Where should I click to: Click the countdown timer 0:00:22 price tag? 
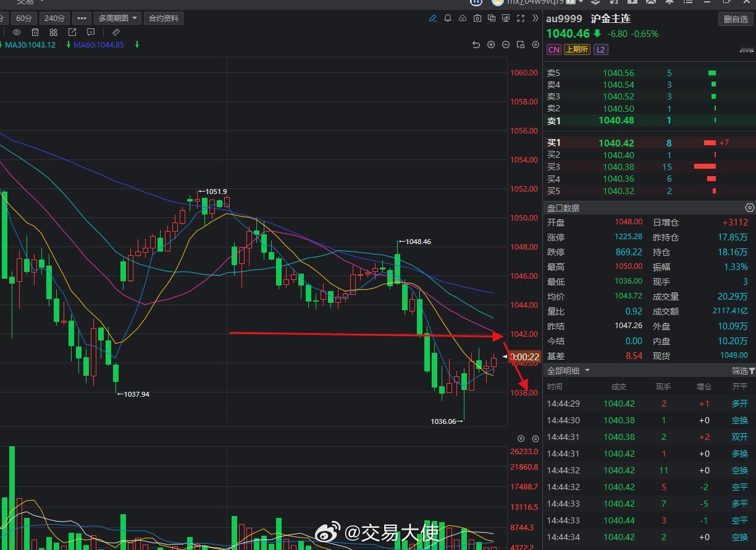point(524,357)
